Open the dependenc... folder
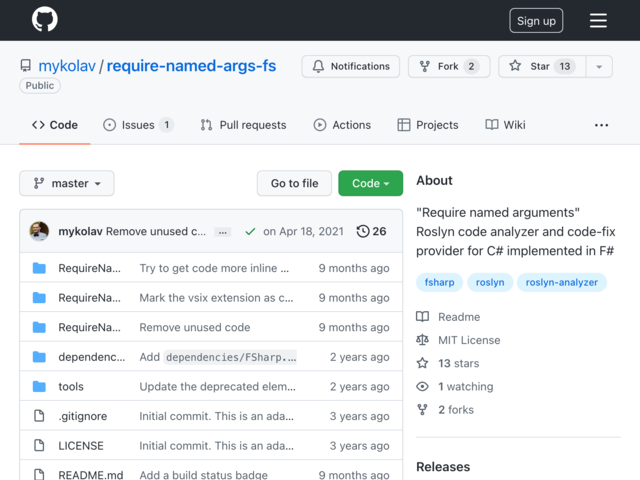Screen dimensions: 640x480 point(92,357)
